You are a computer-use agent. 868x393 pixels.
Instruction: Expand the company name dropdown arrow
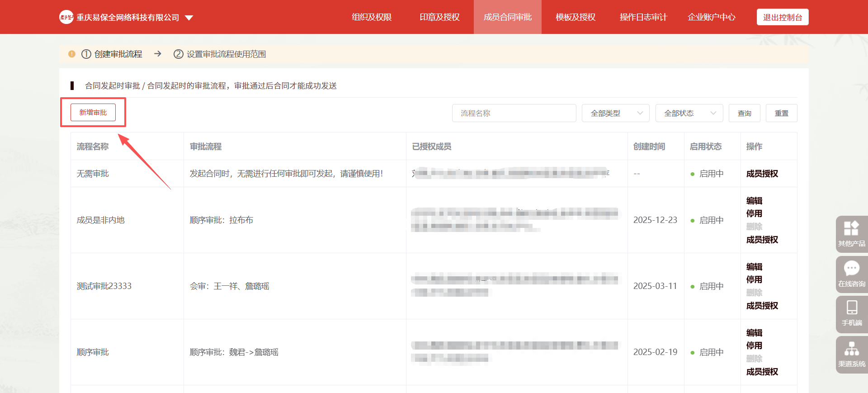(x=189, y=18)
